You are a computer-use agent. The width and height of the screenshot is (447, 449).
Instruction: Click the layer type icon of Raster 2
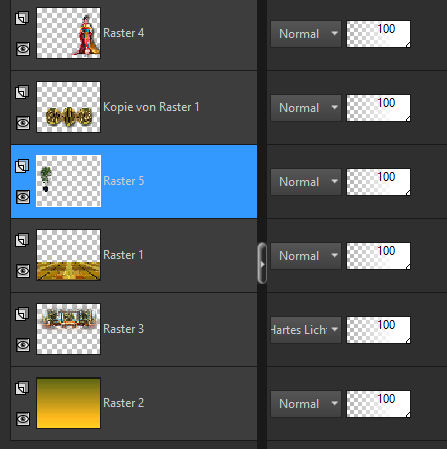click(x=22, y=388)
